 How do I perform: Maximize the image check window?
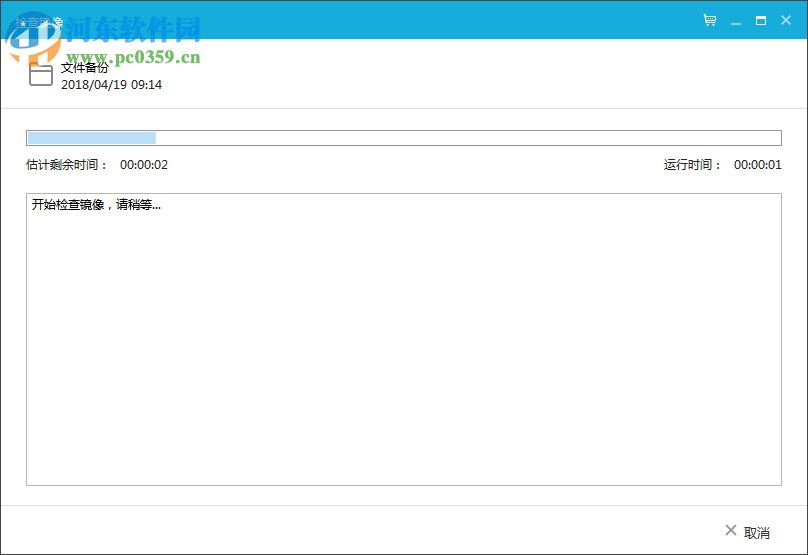pyautogui.click(x=761, y=21)
